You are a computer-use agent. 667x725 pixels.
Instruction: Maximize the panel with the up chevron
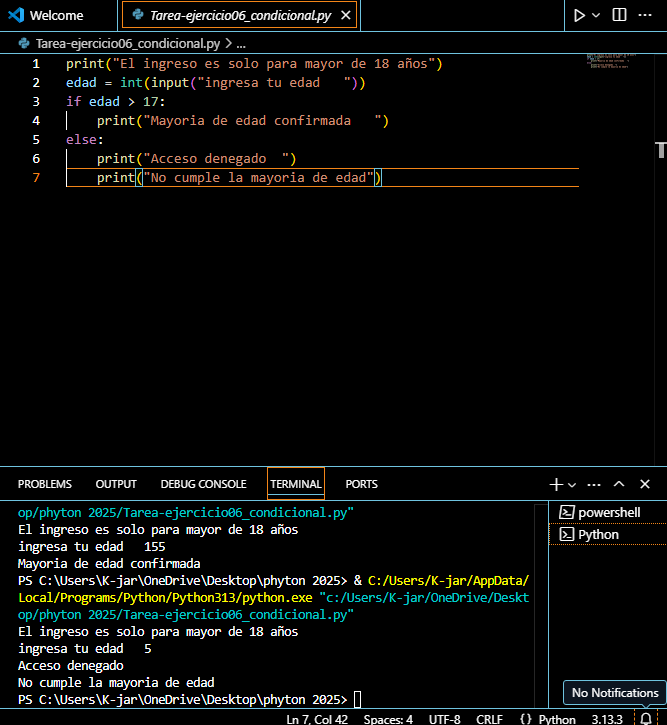coord(619,484)
